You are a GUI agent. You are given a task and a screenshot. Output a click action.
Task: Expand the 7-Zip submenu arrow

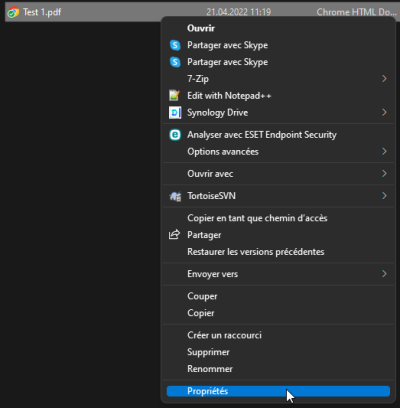pyautogui.click(x=384, y=79)
